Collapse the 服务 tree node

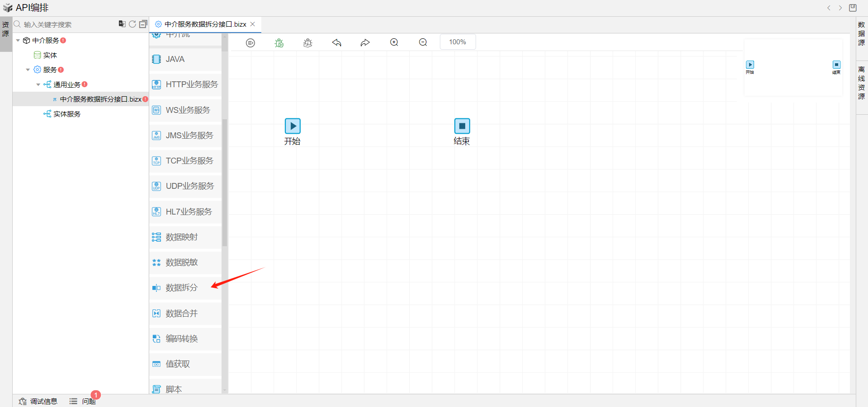coord(28,70)
